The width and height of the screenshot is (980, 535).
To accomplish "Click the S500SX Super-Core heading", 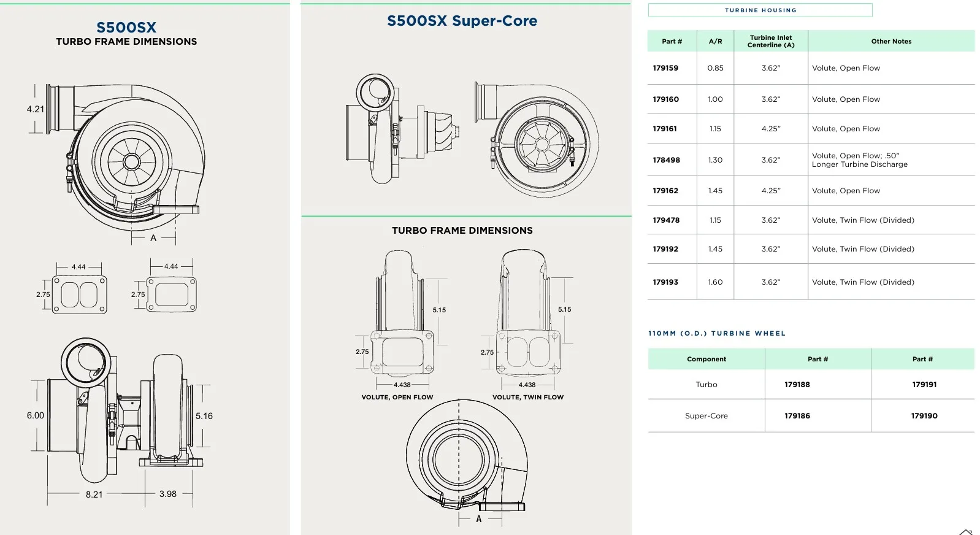I will coord(462,21).
